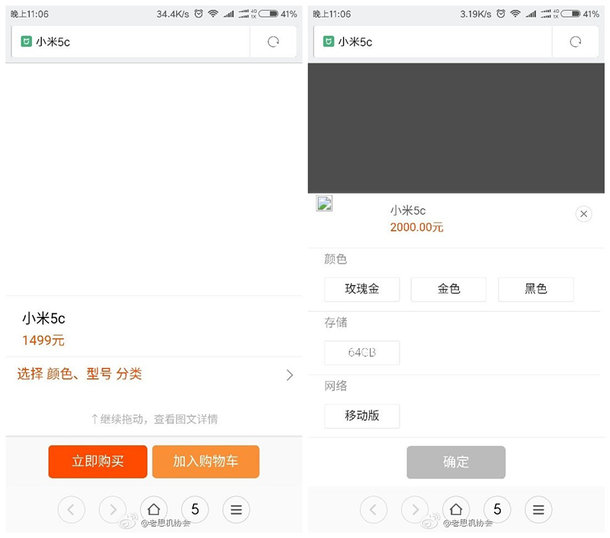
Task: Tap alarm clock icon in left status bar
Action: (x=199, y=14)
